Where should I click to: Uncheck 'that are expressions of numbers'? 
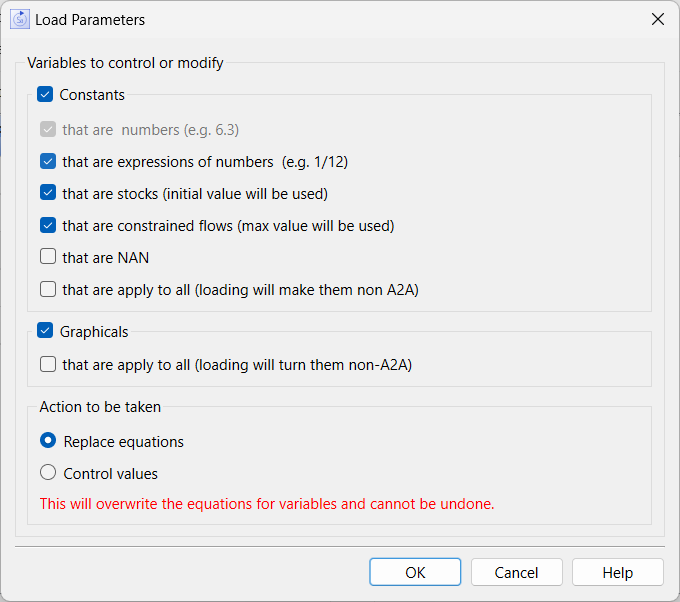click(48, 161)
